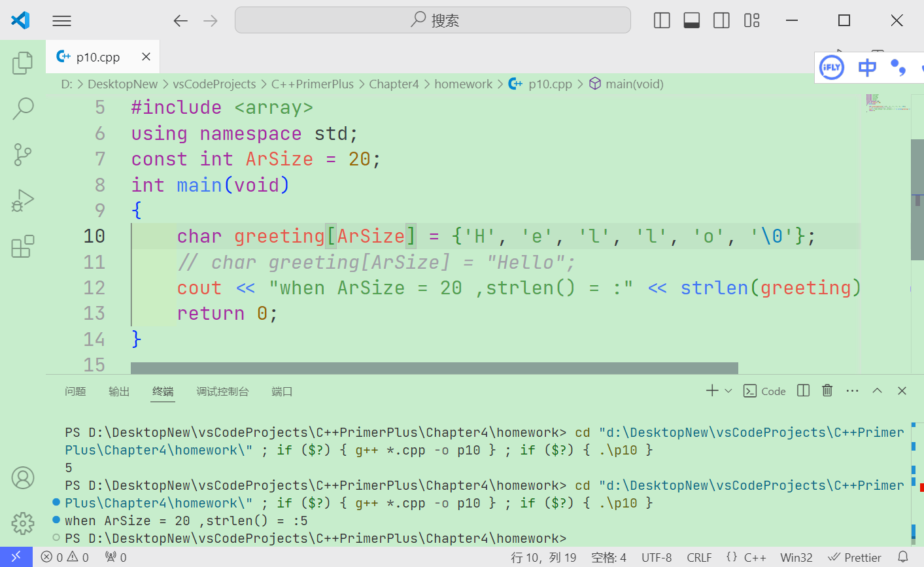Switch to the 终端 panel tab

point(163,391)
